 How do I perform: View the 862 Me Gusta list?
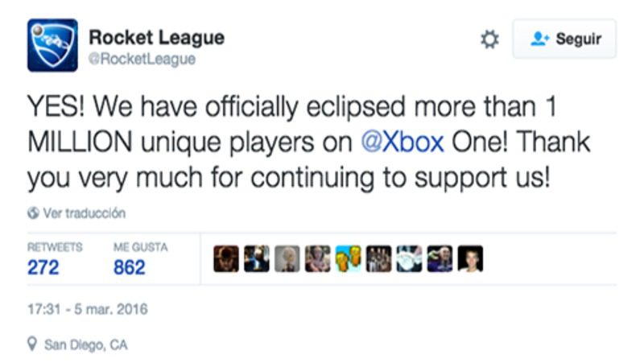click(x=130, y=267)
